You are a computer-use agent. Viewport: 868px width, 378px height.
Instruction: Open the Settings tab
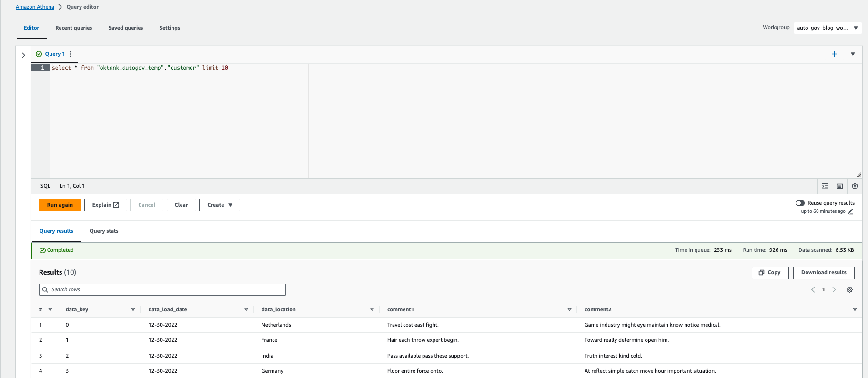(x=170, y=28)
